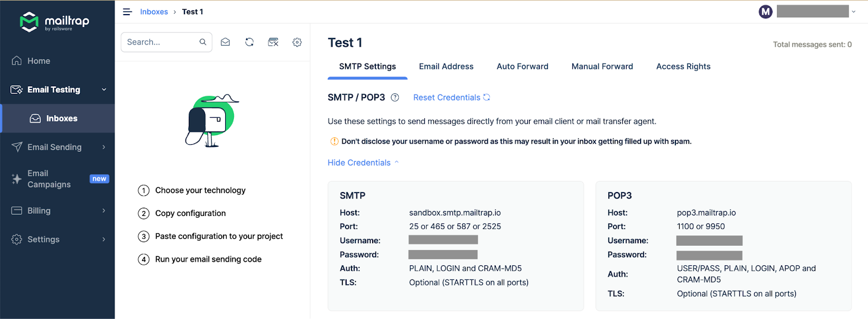Switch to the Email Address tab
868x319 pixels.
pyautogui.click(x=446, y=66)
